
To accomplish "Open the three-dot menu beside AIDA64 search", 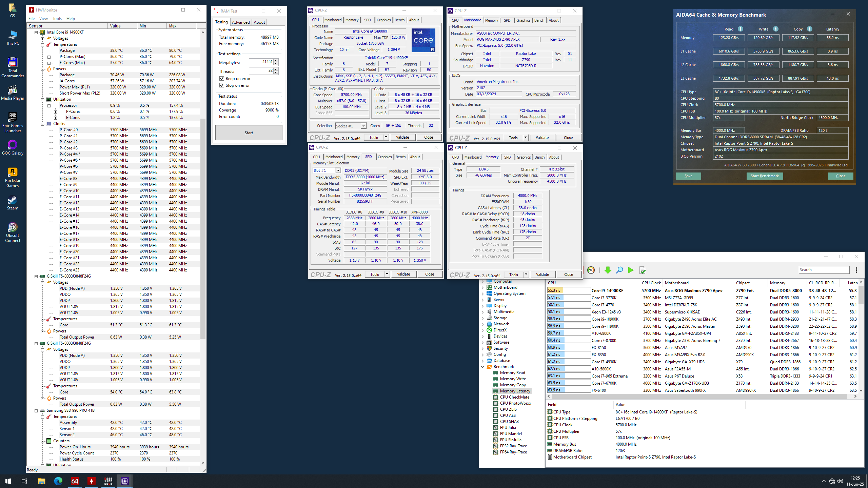I will point(856,270).
